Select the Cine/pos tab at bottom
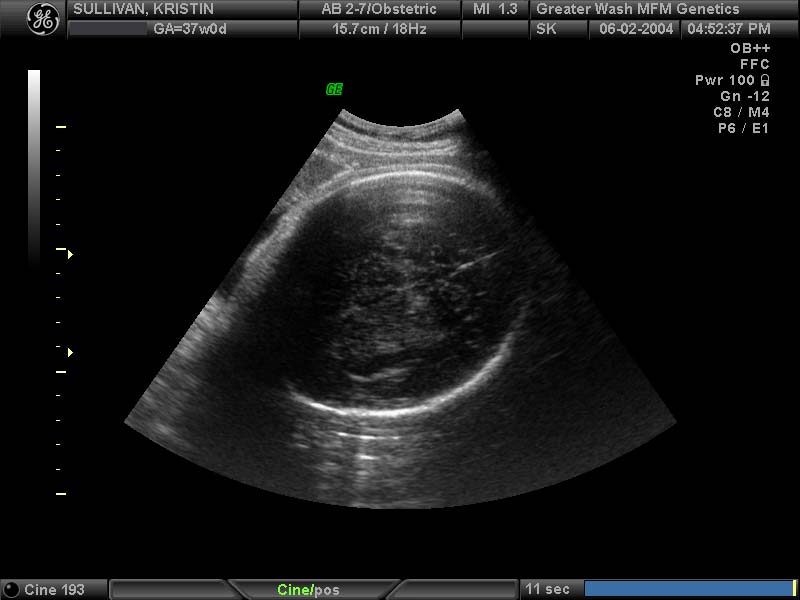This screenshot has height=600, width=800. coord(308,590)
